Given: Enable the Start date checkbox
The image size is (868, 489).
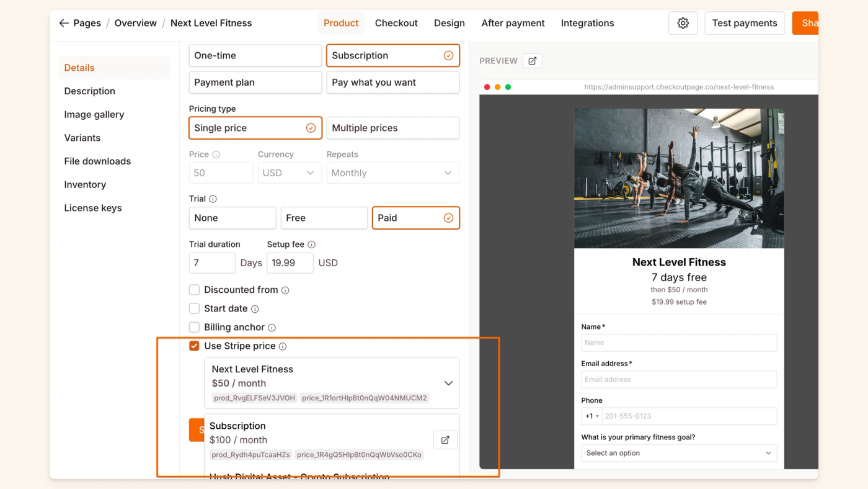Looking at the screenshot, I should 194,308.
